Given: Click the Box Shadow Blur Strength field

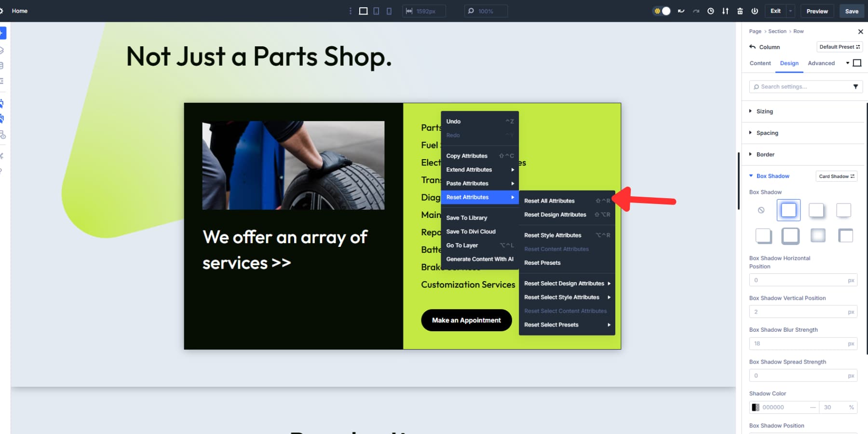Looking at the screenshot, I should coord(798,344).
